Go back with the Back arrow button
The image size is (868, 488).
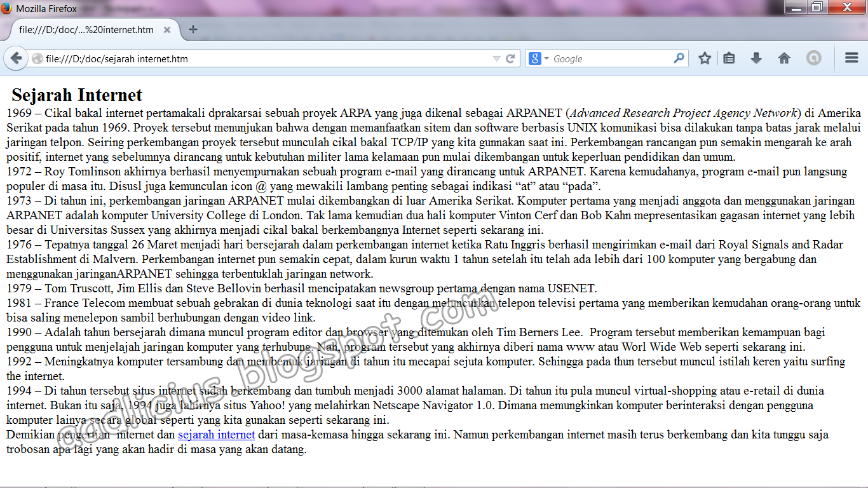pyautogui.click(x=15, y=58)
